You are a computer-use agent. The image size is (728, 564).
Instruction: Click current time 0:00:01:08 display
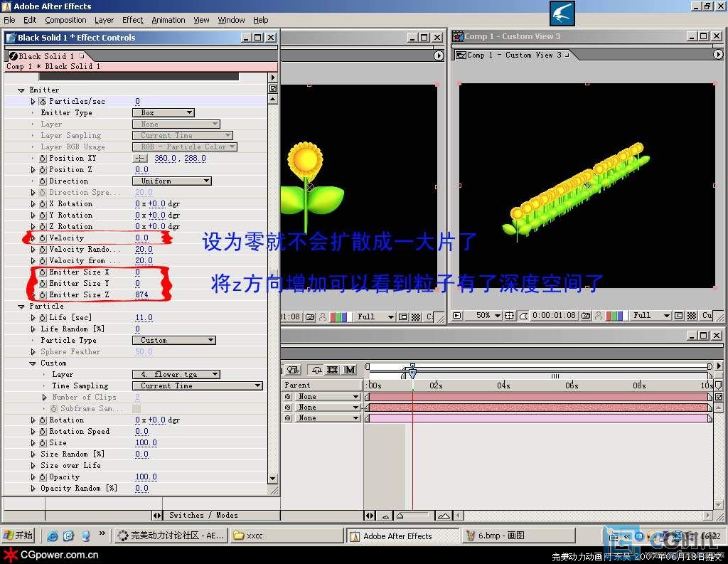pyautogui.click(x=554, y=316)
